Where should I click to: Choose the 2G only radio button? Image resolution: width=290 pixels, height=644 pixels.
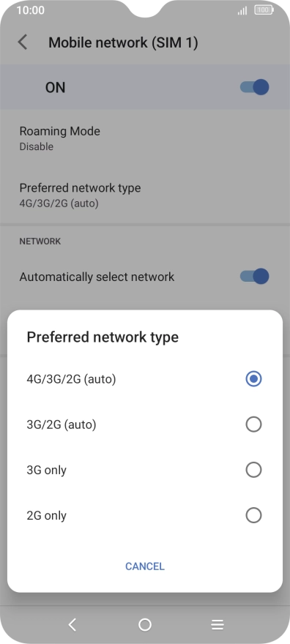click(253, 515)
